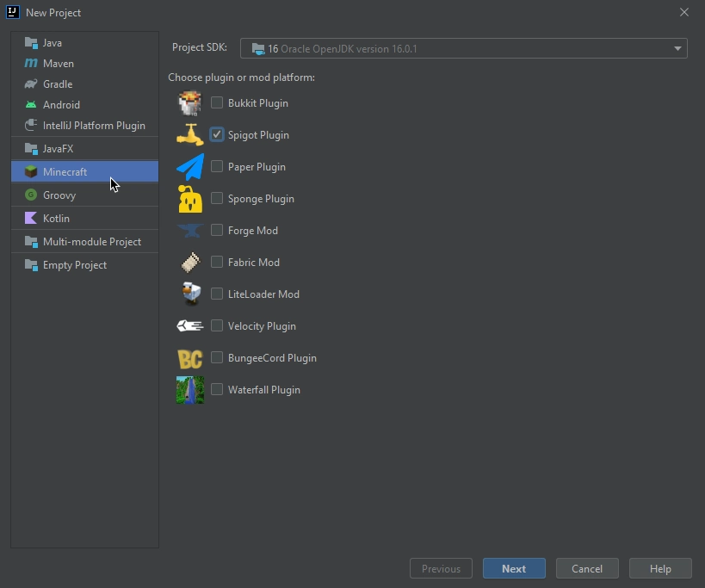Click the Forge anvil icon

[x=189, y=231]
